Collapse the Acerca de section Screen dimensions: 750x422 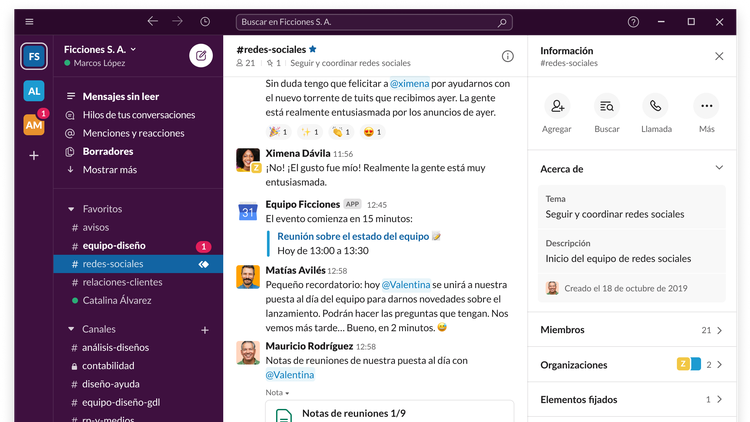718,168
